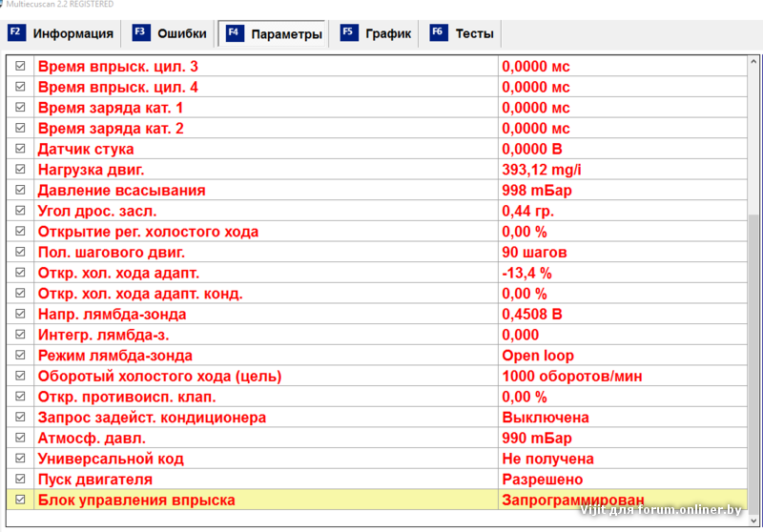Open the Информация tab
The image size is (763, 532).
point(72,34)
